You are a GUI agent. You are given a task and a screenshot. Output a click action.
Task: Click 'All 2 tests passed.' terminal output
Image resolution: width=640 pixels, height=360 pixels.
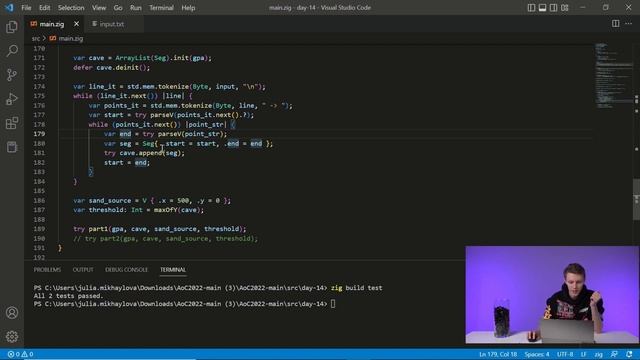tap(69, 296)
